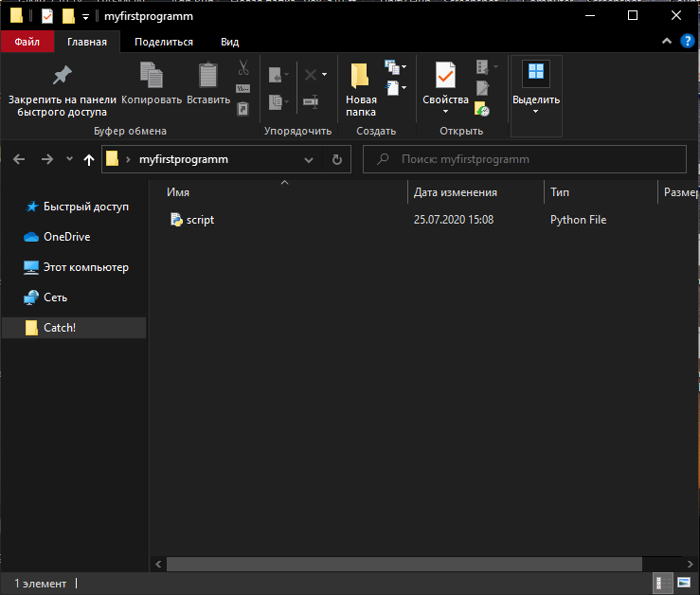This screenshot has width=700, height=595.
Task: Open Свойства (Properties) checkmark icon
Action: pyautogui.click(x=445, y=75)
